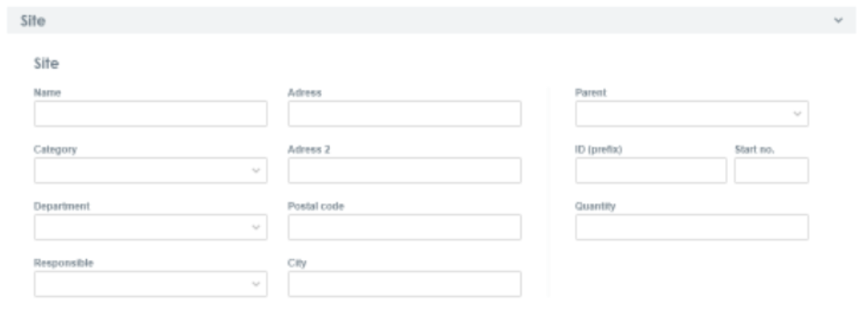Screen dimensions: 868x310
Task: Select the Start no. field
Action: (x=771, y=170)
